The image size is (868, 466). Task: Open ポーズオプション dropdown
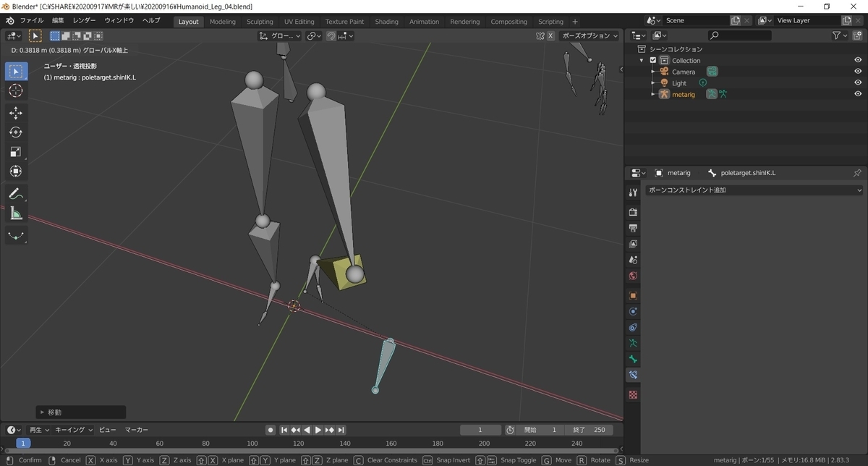(x=590, y=35)
